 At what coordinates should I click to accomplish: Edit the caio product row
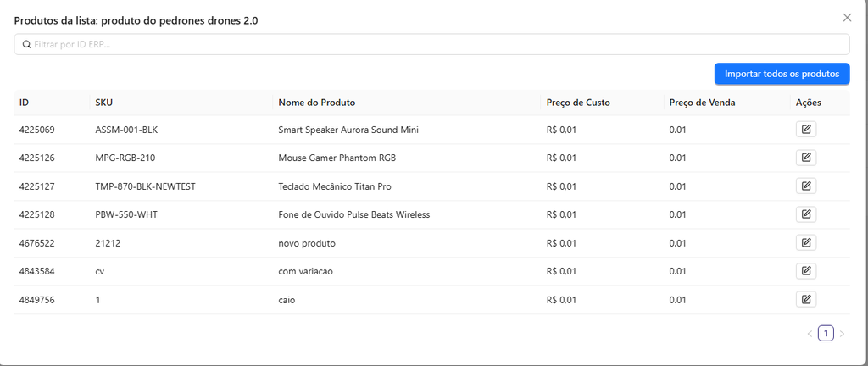pyautogui.click(x=806, y=300)
